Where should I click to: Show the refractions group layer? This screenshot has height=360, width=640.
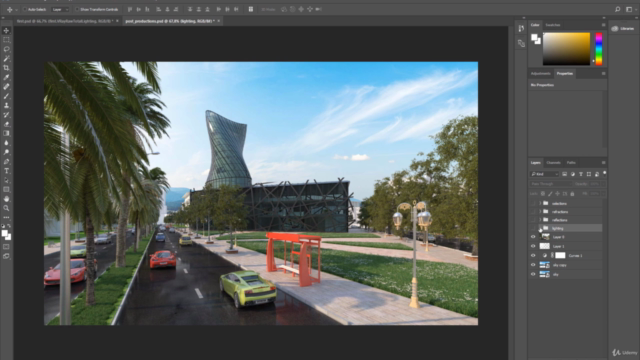coord(533,212)
